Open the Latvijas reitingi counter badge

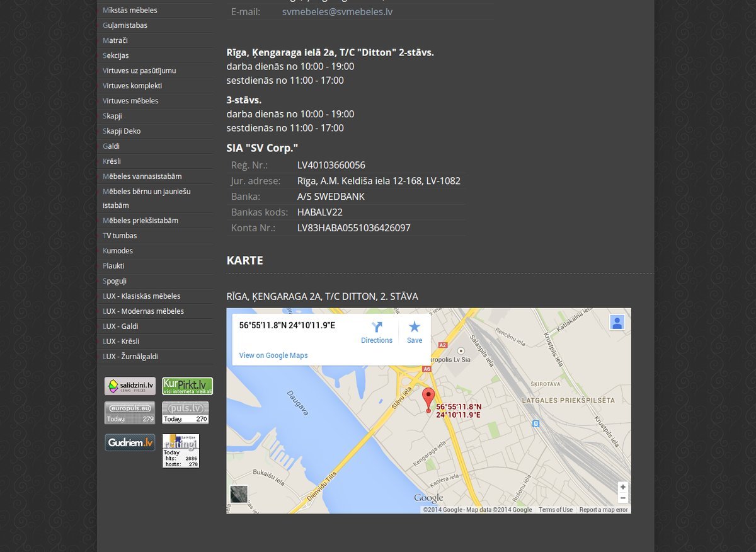pyautogui.click(x=181, y=451)
